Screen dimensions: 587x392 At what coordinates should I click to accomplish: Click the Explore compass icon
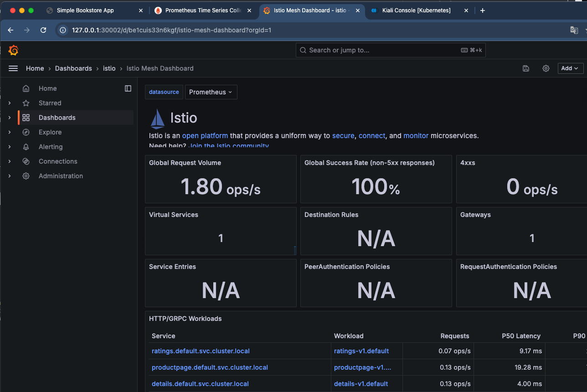coord(26,132)
